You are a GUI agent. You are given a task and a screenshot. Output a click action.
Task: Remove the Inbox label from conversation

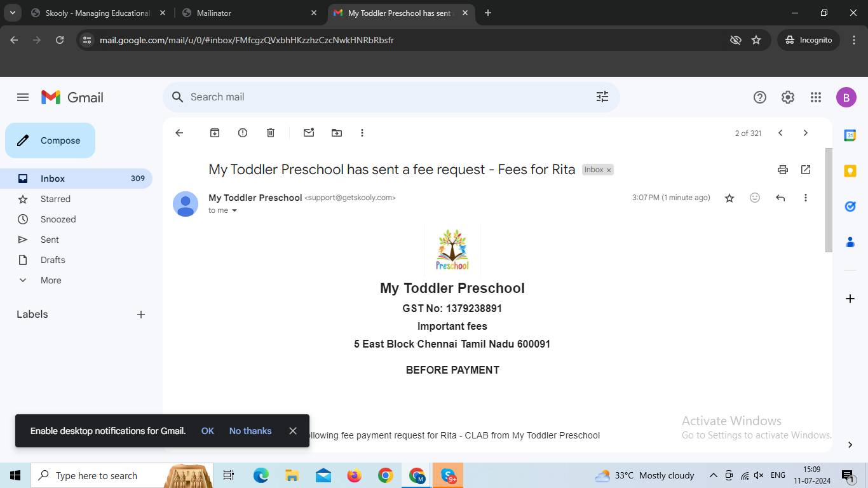click(x=609, y=170)
